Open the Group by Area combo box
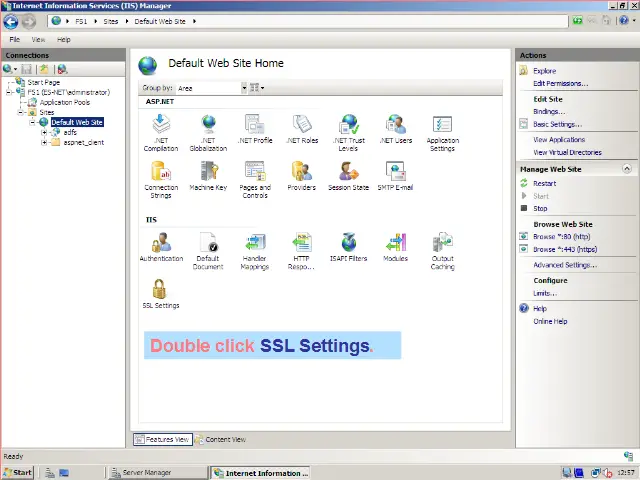Screen dimensions: 640x480 pos(212,88)
